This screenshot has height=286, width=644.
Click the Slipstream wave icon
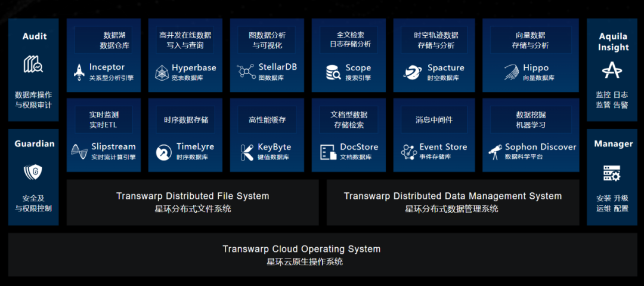[79, 152]
